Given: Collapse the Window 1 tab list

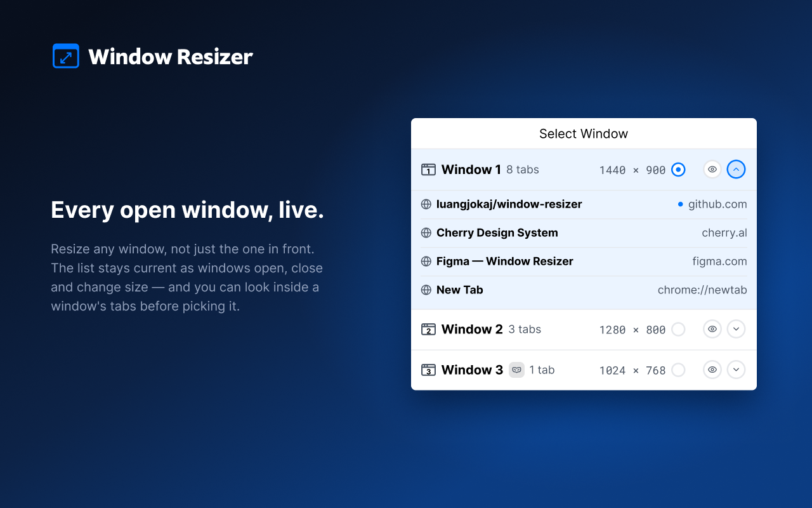Looking at the screenshot, I should click(x=736, y=170).
